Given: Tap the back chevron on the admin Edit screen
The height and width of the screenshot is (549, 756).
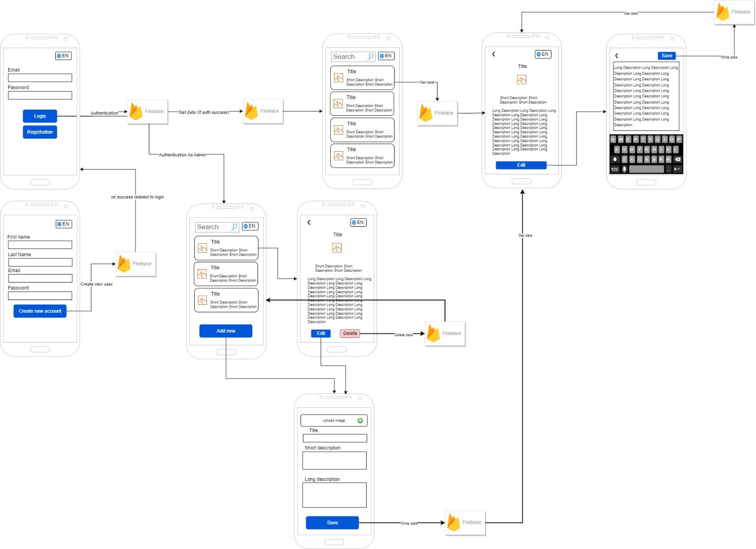Looking at the screenshot, I should pos(309,222).
